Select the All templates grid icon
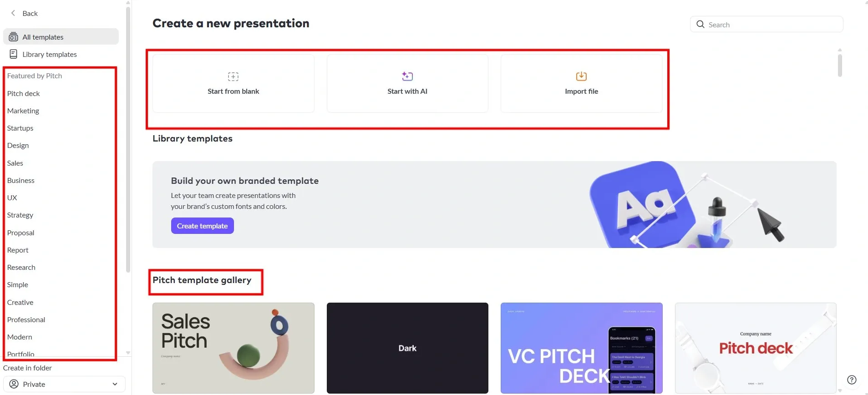Viewport: 868px width, 395px height. [14, 36]
